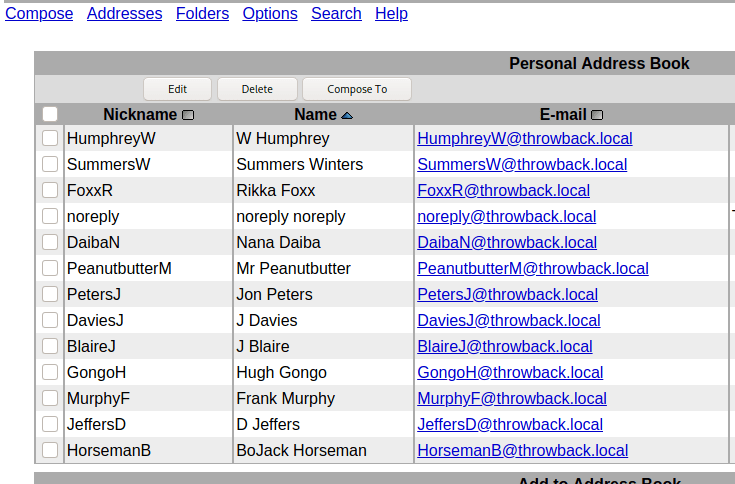This screenshot has width=735, height=484.
Task: Click the Name column sort arrow
Action: coord(347,115)
